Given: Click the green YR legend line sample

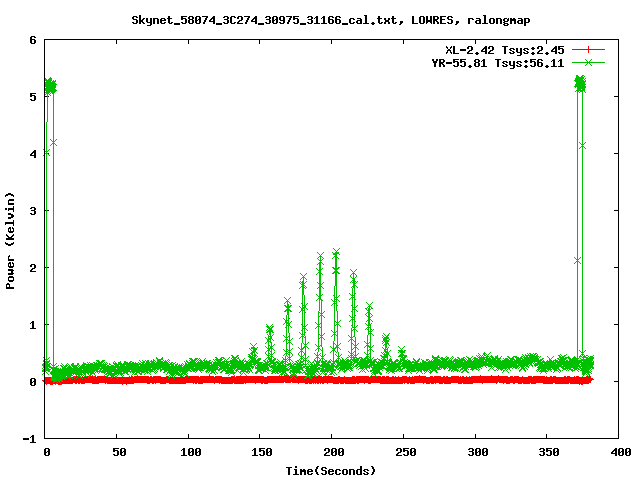Looking at the screenshot, I should 588,62.
